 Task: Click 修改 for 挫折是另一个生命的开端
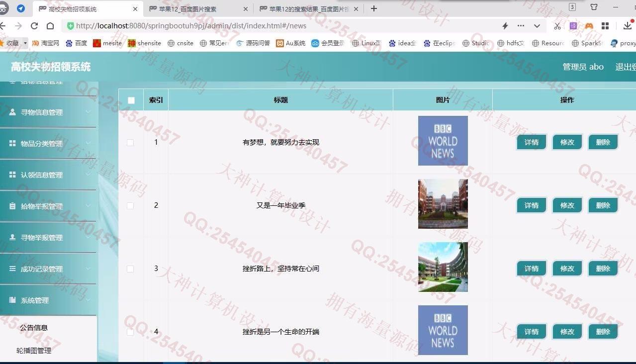(567, 332)
